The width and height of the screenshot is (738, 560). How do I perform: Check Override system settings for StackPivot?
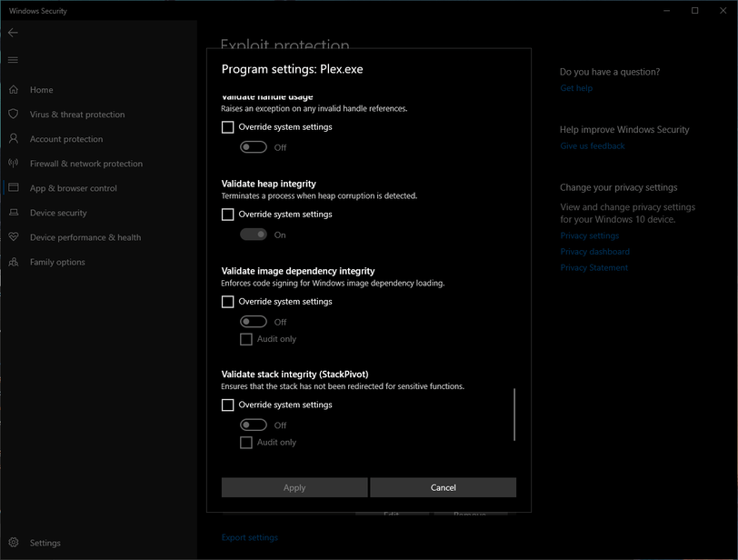(x=227, y=405)
